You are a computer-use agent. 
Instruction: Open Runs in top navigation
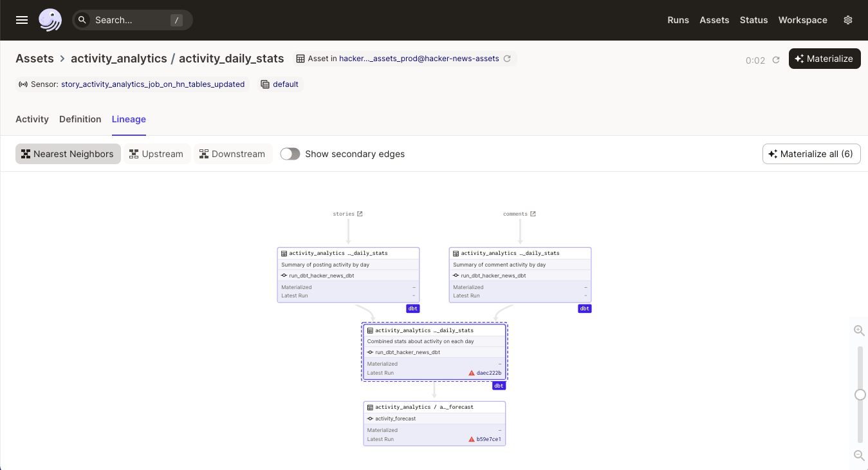[678, 20]
